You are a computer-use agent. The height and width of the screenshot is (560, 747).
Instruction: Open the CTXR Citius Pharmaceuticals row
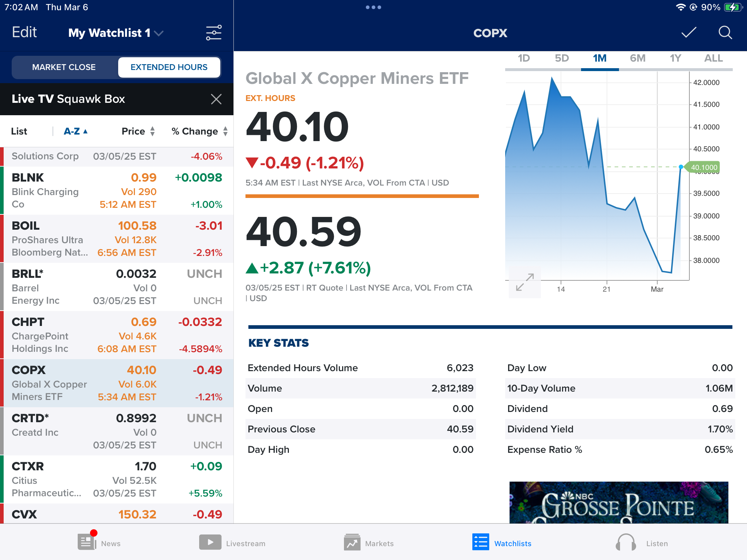pos(117,479)
